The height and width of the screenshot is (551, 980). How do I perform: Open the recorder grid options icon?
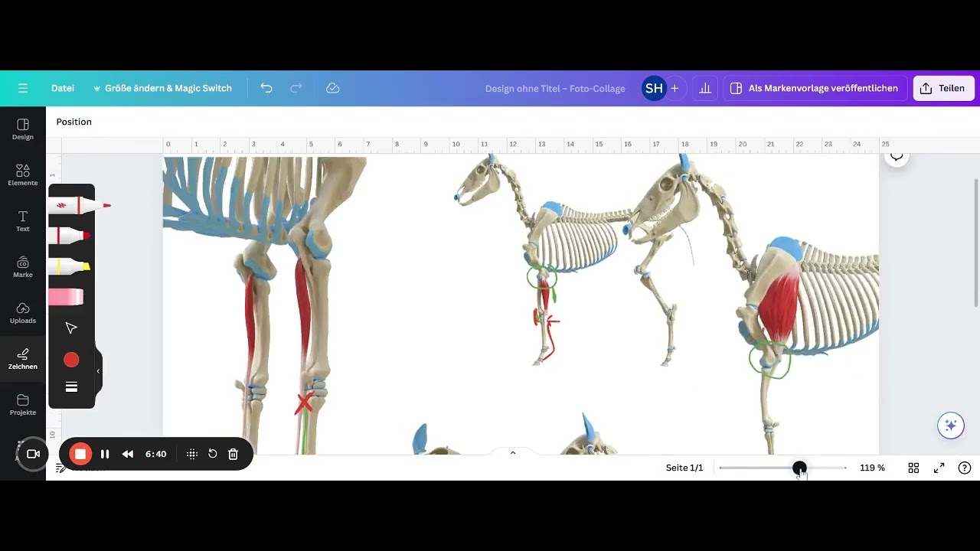(x=192, y=454)
